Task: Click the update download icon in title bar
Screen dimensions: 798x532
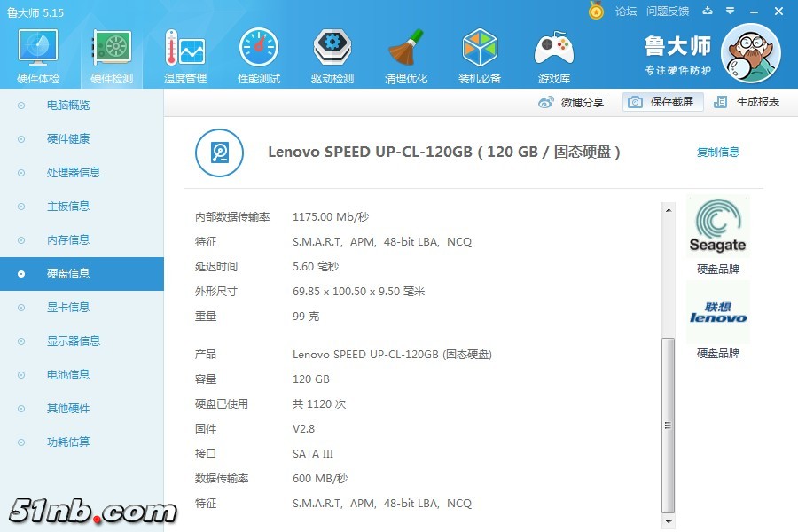Action: click(x=708, y=11)
